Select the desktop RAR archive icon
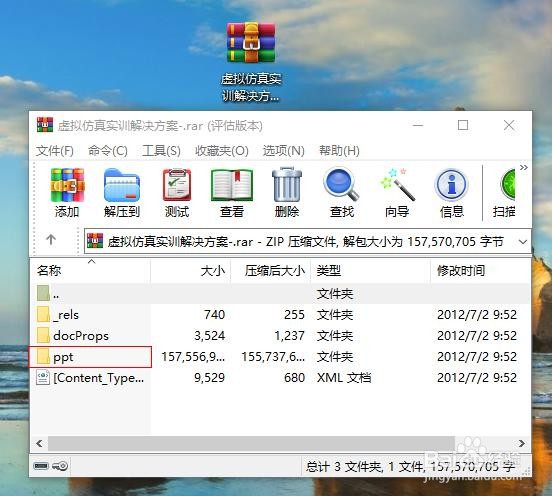Viewport: 552px width, 496px height. coord(251,43)
